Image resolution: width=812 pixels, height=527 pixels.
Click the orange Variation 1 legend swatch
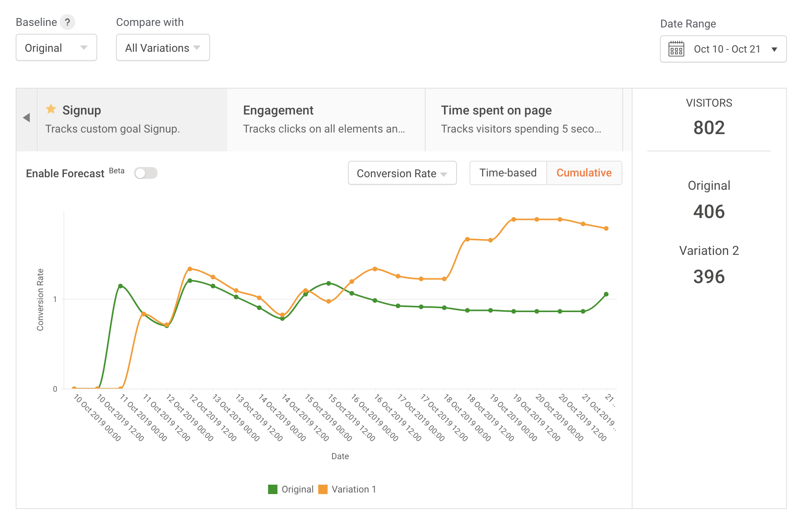tap(323, 489)
